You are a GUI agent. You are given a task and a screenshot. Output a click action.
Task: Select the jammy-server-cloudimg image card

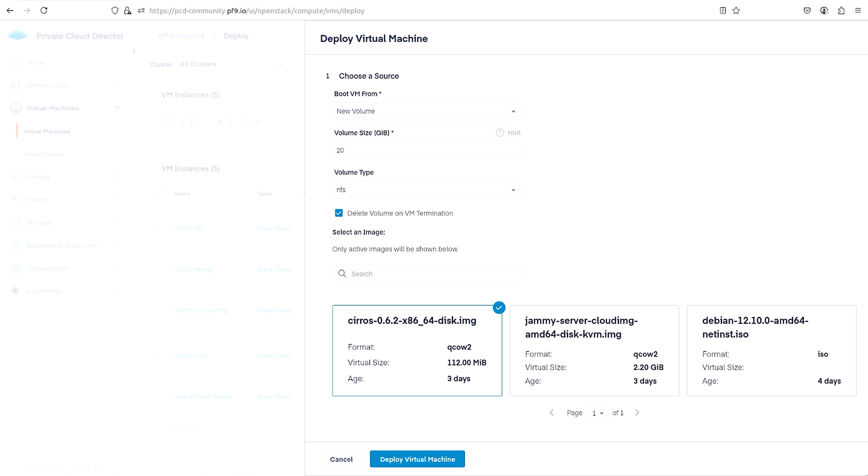(x=594, y=351)
